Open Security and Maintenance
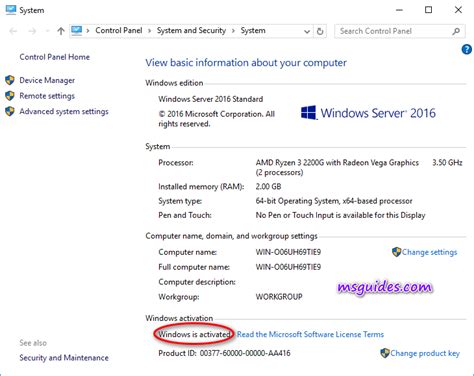Viewport: 474px width, 376px height. (x=64, y=358)
